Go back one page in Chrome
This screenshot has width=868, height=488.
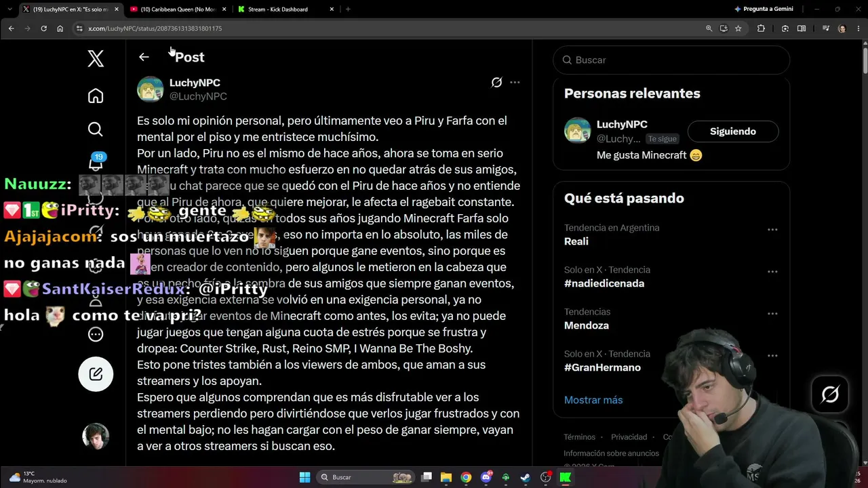pos(12,28)
